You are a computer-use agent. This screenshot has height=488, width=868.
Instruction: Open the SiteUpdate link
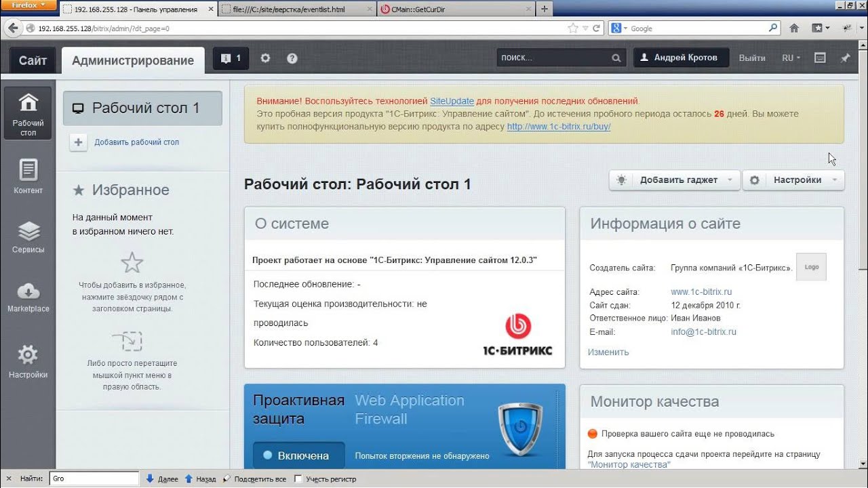(452, 101)
